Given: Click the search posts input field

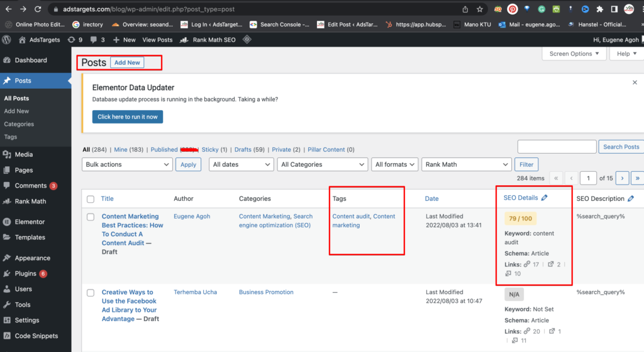Looking at the screenshot, I should 557,147.
